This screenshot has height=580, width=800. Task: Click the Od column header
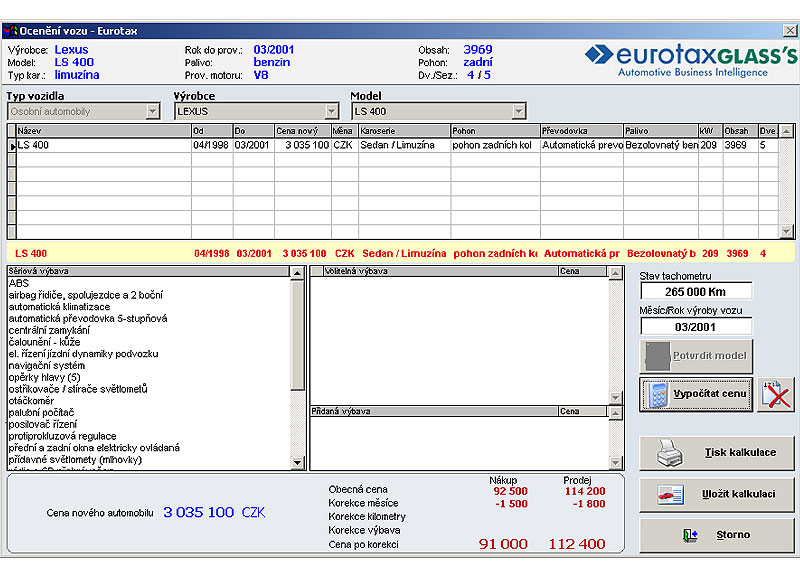coord(212,131)
